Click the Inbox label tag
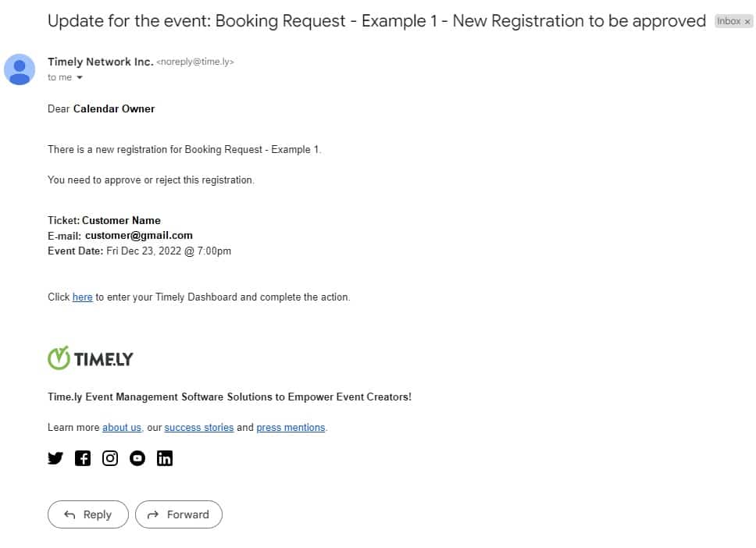The width and height of the screenshot is (756, 548). (729, 22)
